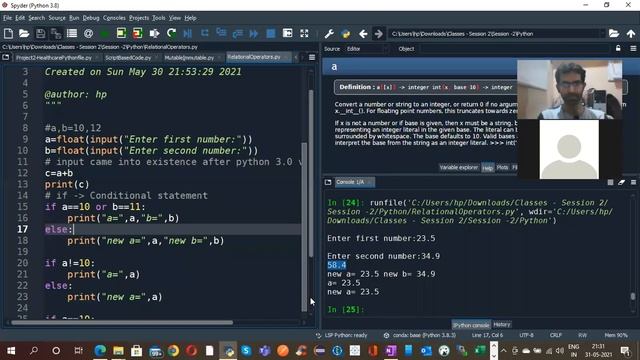Viewport: 640px width, 360px height.
Task: Open the Help pane options menu
Action: [633, 49]
